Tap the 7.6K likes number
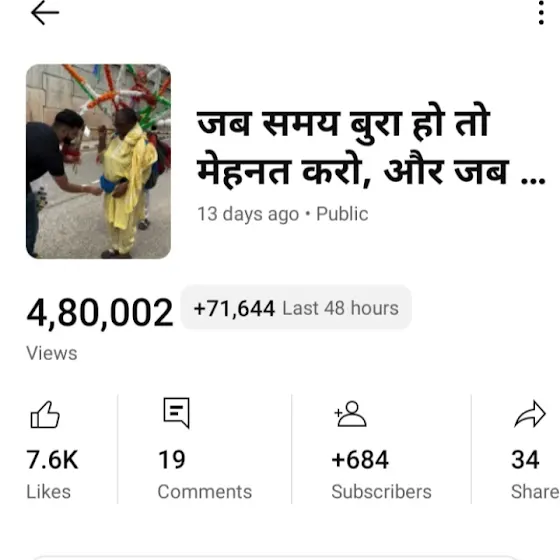Viewport: 560px width, 560px height. 52,460
